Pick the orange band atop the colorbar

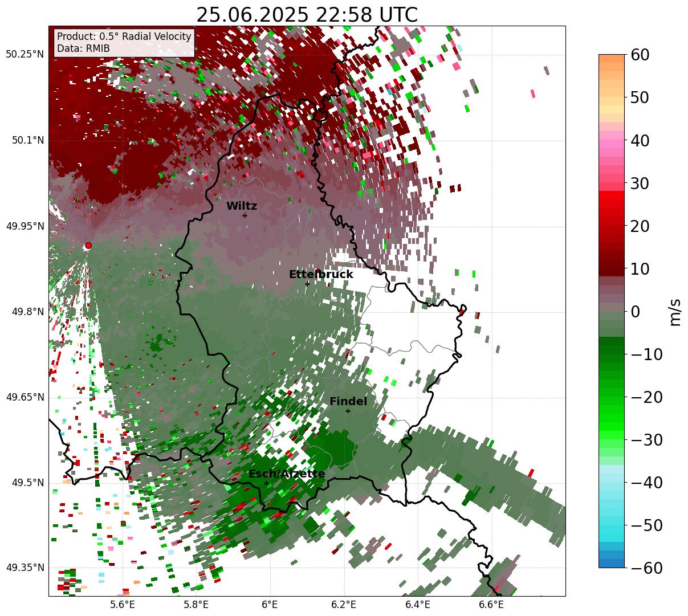pyautogui.click(x=612, y=59)
